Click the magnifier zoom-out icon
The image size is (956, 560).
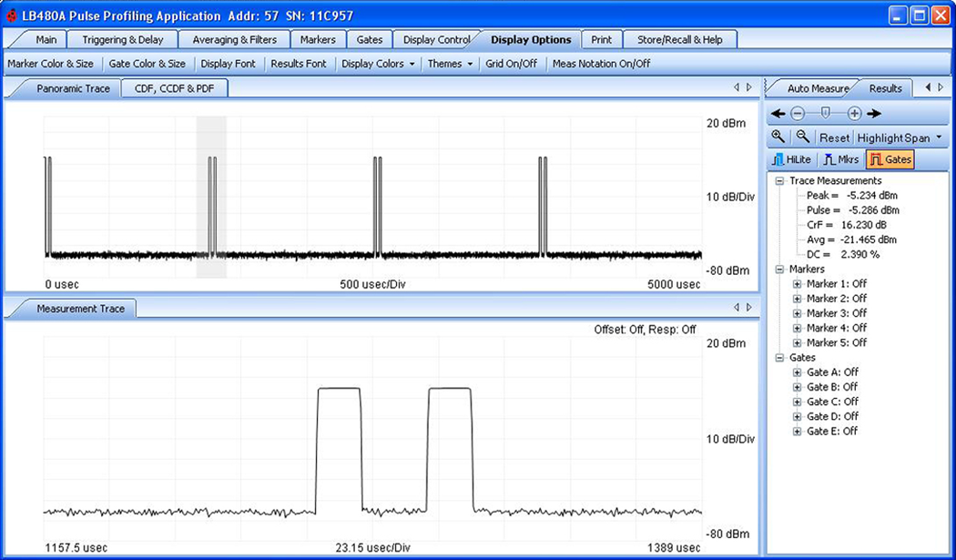click(x=802, y=137)
